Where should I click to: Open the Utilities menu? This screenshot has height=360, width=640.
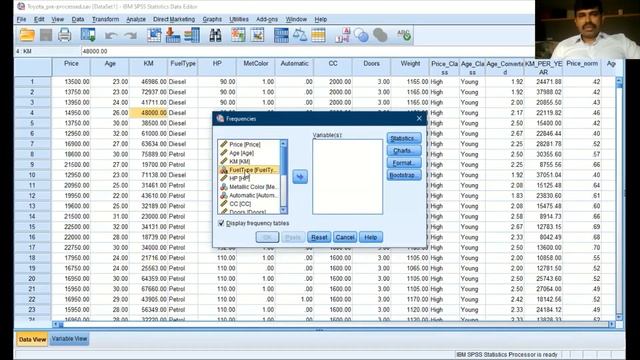point(239,19)
